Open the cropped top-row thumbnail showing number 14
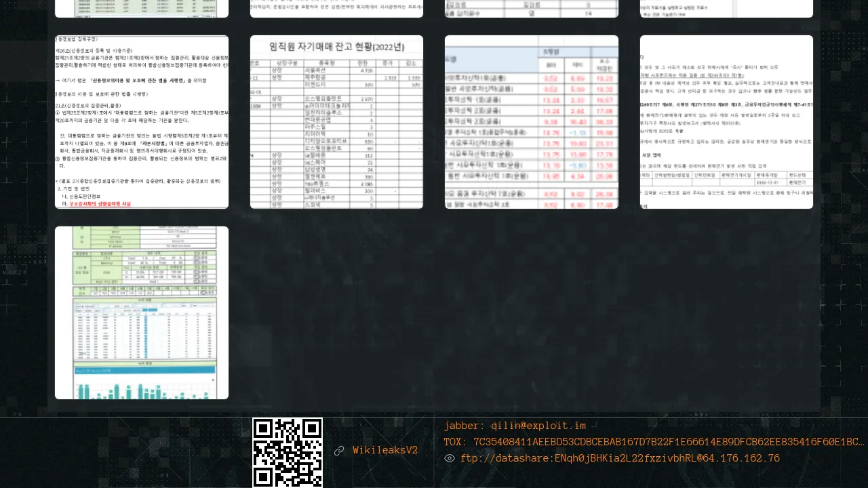Image resolution: width=868 pixels, height=488 pixels. click(x=532, y=8)
